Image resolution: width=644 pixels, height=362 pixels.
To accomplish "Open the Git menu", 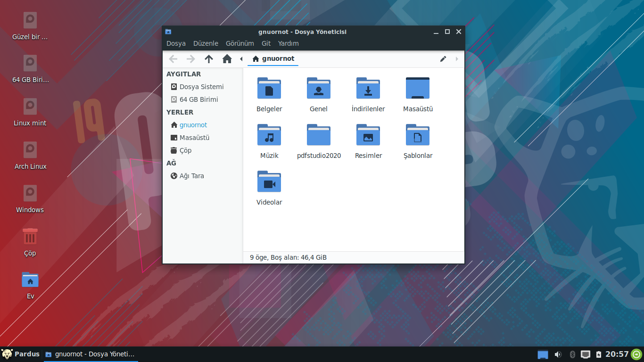I will [266, 43].
